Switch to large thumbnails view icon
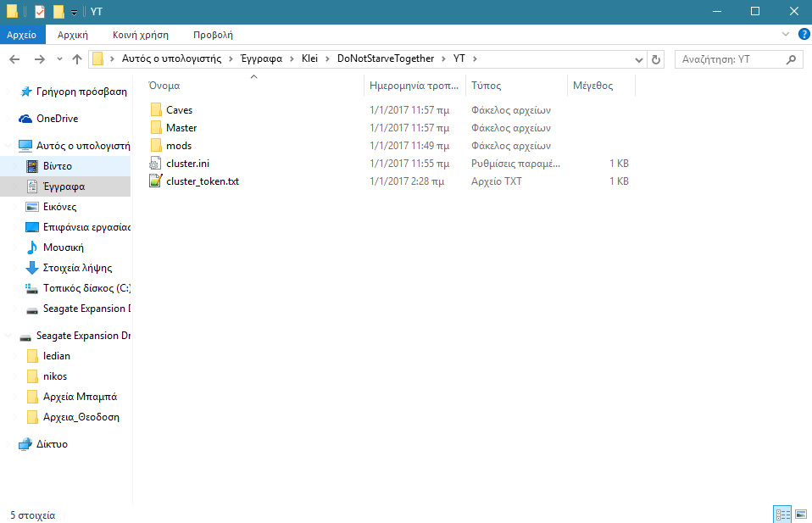The width and height of the screenshot is (812, 523). tap(800, 515)
